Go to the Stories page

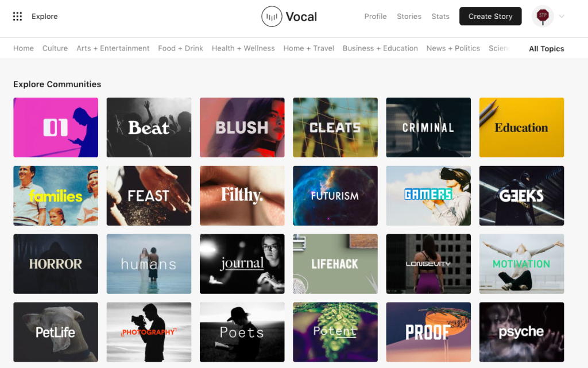409,17
